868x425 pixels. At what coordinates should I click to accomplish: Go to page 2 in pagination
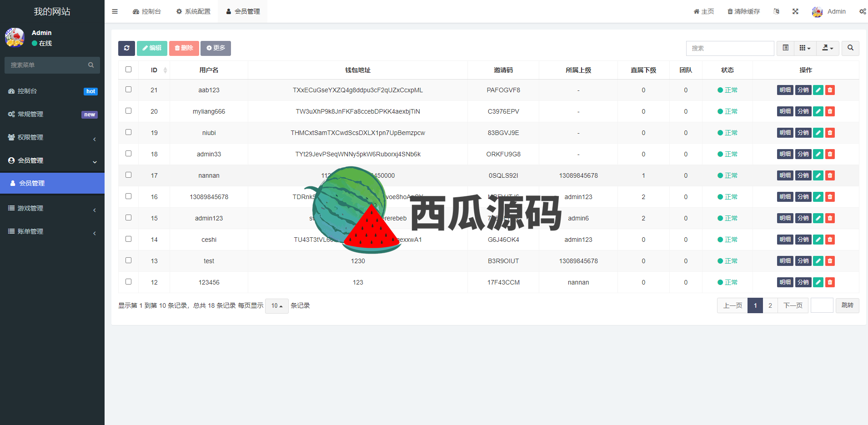(770, 305)
